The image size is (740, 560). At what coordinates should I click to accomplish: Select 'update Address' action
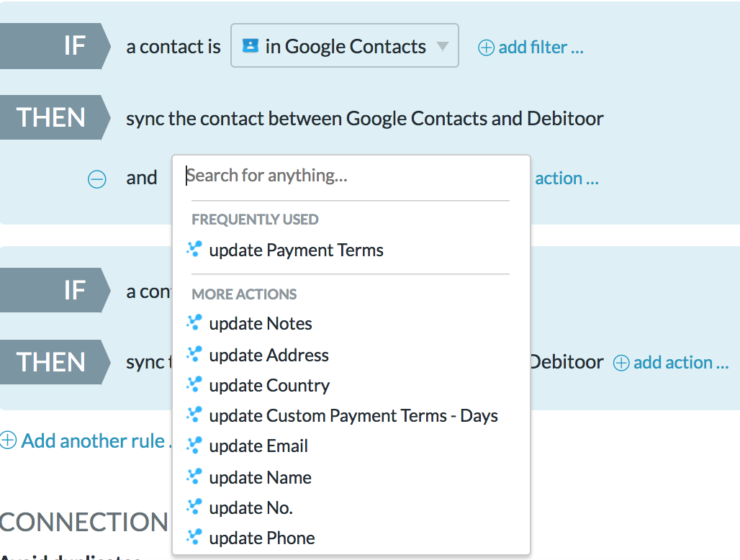(269, 356)
